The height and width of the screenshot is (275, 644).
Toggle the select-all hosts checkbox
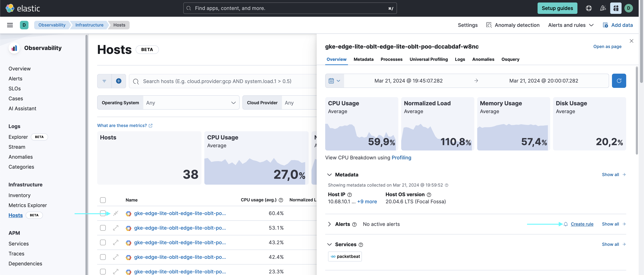click(103, 200)
